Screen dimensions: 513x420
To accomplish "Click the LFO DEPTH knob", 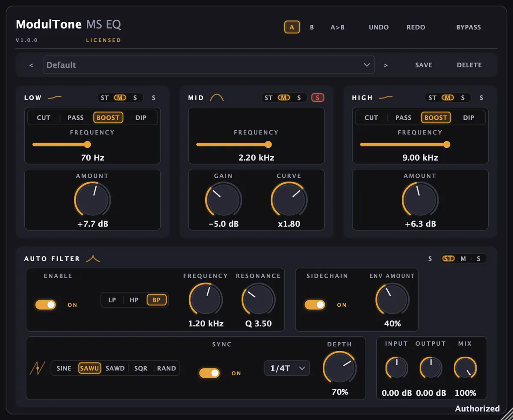I will pos(340,368).
